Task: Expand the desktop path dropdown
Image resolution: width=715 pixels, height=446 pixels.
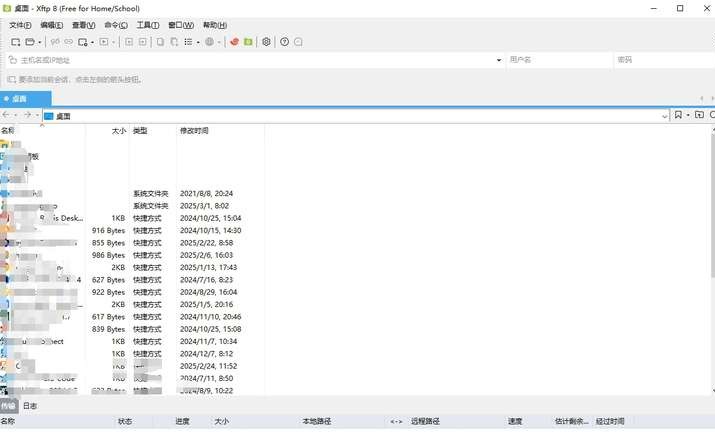Action: click(x=664, y=116)
